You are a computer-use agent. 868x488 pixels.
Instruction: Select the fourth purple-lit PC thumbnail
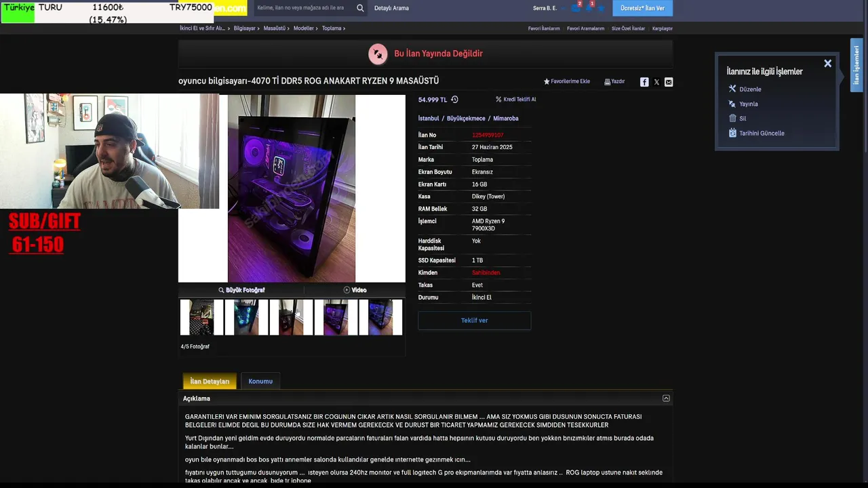click(x=336, y=317)
